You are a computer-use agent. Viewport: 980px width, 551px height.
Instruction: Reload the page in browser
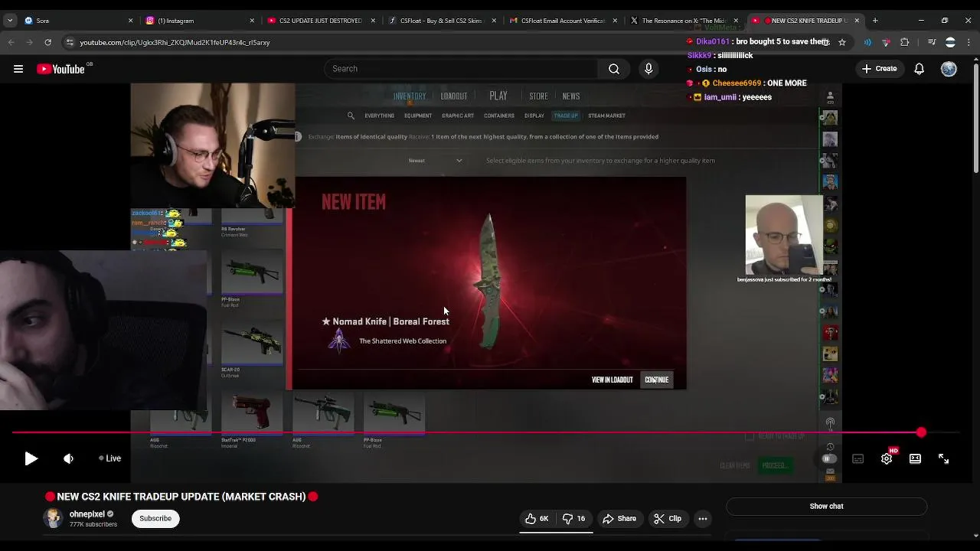point(48,43)
